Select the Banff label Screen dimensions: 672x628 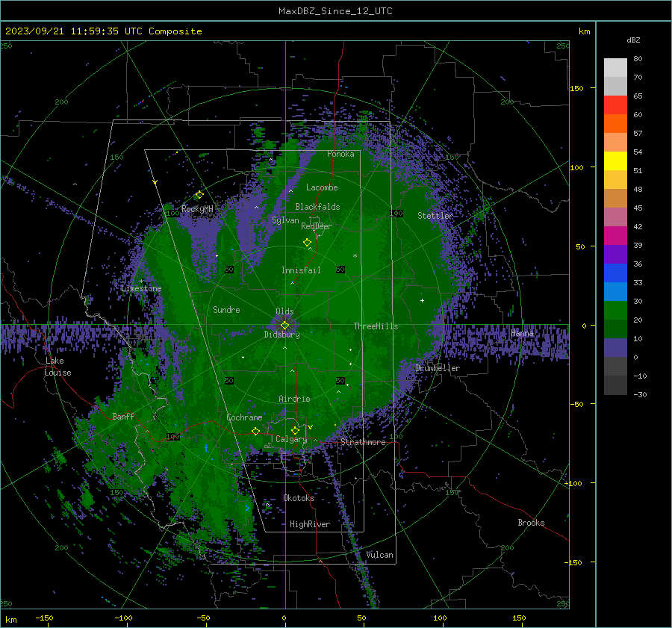pyautogui.click(x=123, y=416)
